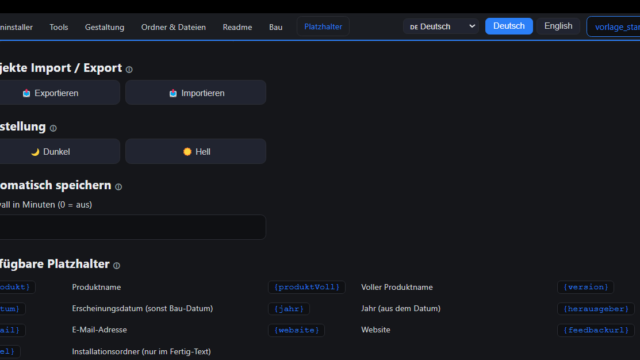This screenshot has width=640, height=360.
Task: Click the 'in Minuten (0 = aus)' label
Action: pyautogui.click(x=46, y=204)
